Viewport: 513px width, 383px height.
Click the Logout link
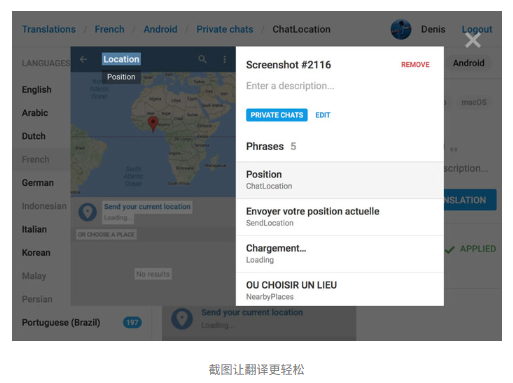pos(477,29)
